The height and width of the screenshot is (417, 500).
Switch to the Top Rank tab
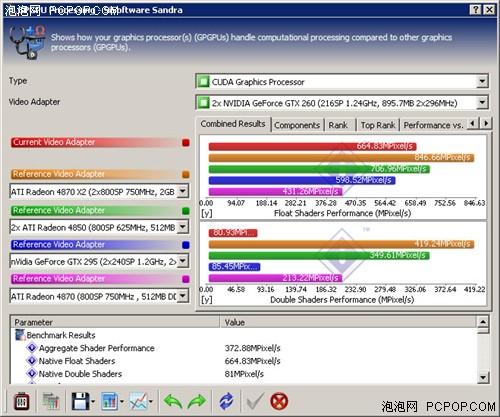[378, 125]
